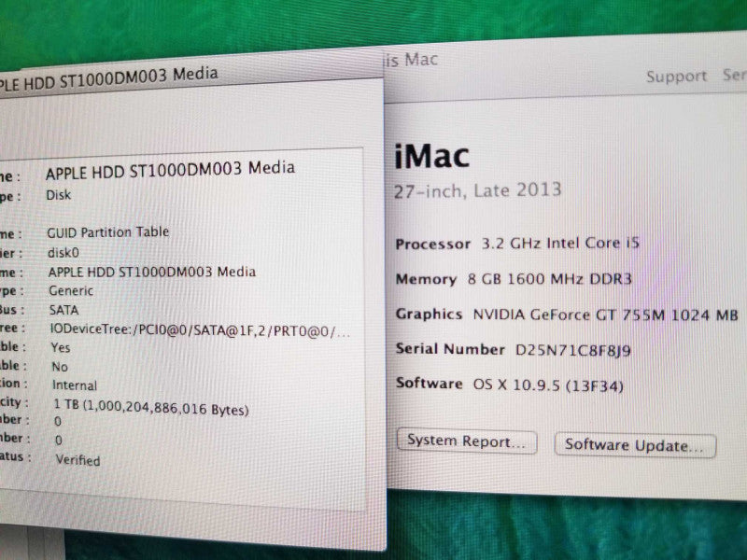Screen dimensions: 747x560
Task: Click the Software Update button
Action: point(635,445)
